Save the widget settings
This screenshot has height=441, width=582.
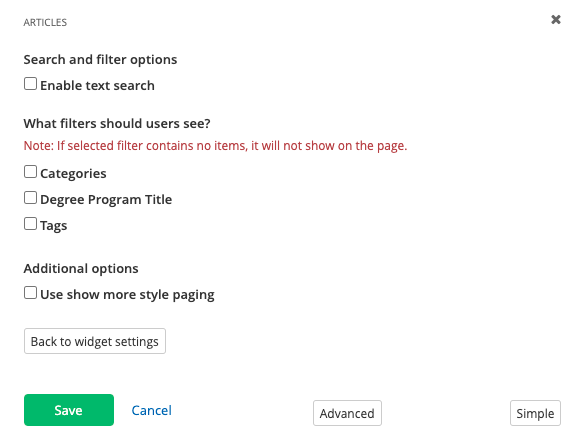coord(69,410)
